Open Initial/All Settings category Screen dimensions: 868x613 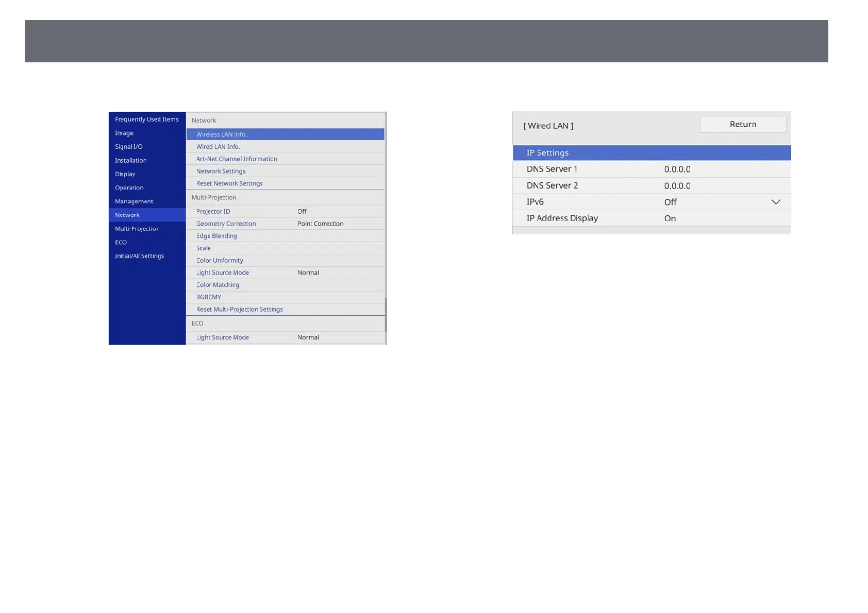point(147,256)
